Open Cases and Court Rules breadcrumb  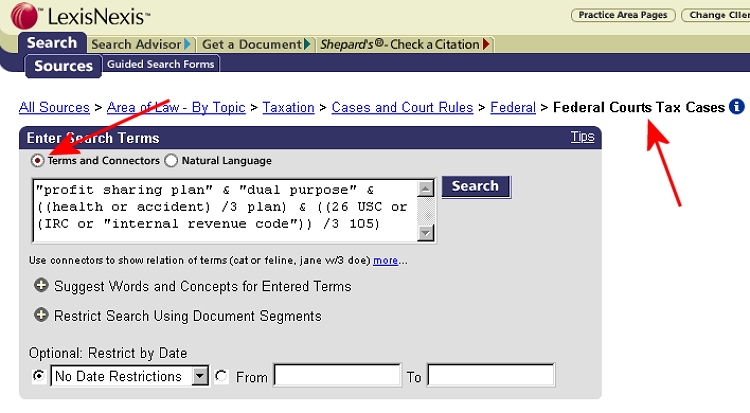click(402, 107)
